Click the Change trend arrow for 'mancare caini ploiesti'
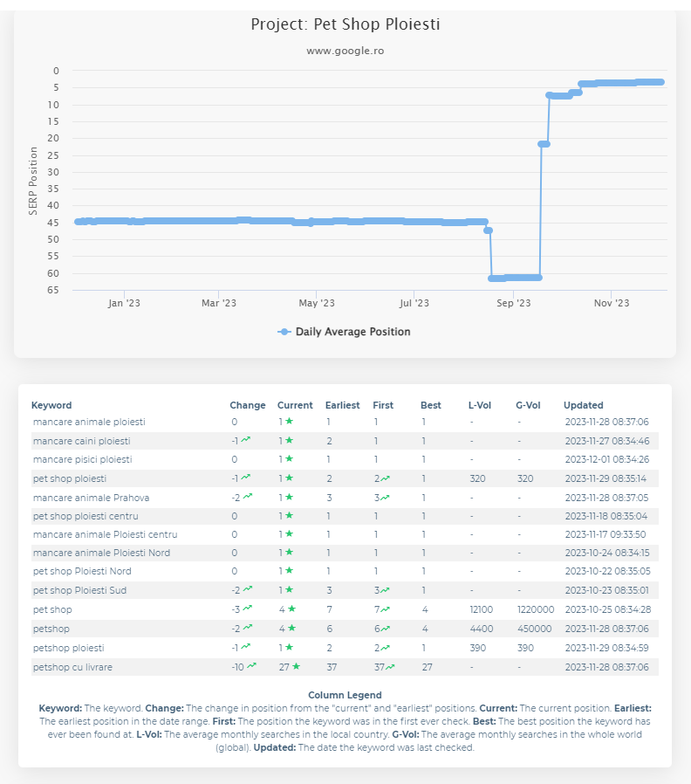Viewport: 691px width, 784px height. click(247, 441)
